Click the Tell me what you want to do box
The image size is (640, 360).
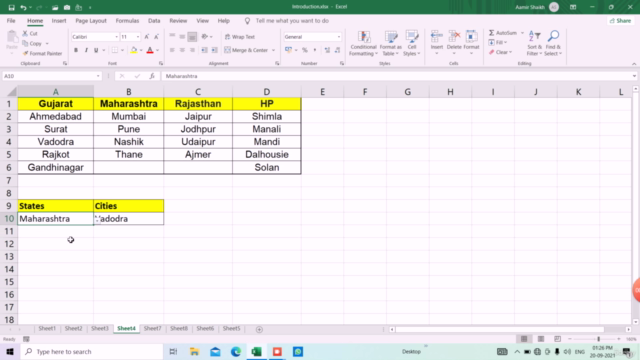click(x=292, y=21)
